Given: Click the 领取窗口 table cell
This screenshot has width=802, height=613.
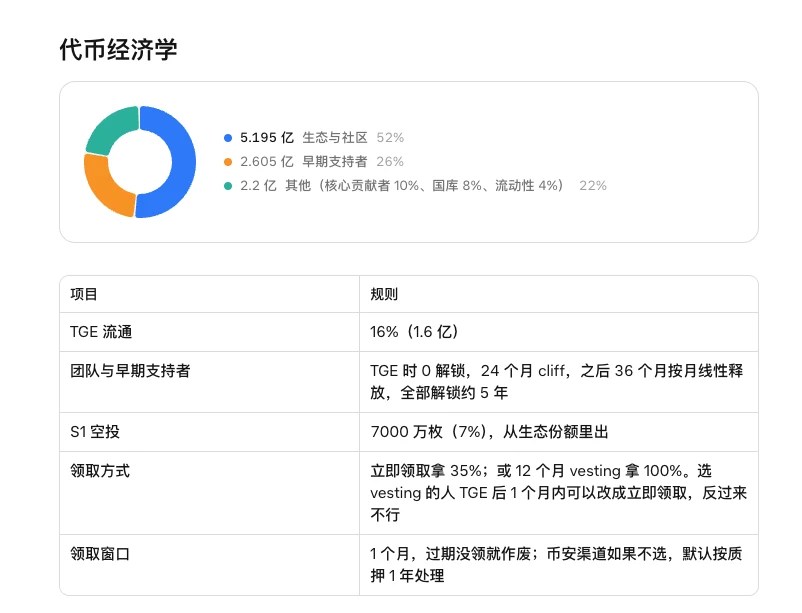Looking at the screenshot, I should tap(210, 565).
